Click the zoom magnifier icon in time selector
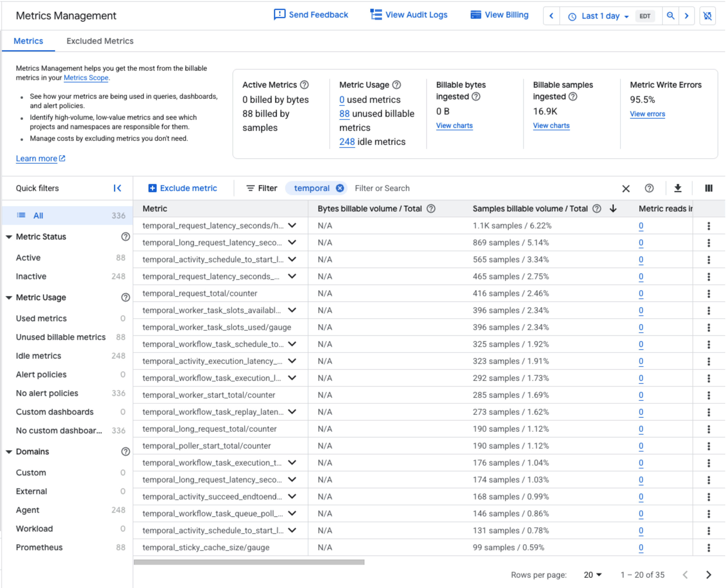This screenshot has height=588, width=727. pyautogui.click(x=670, y=16)
